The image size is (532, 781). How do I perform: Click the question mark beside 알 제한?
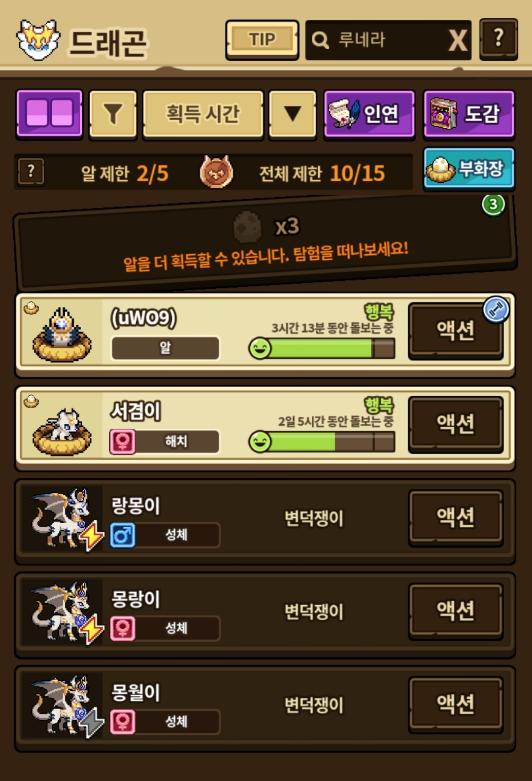(31, 172)
